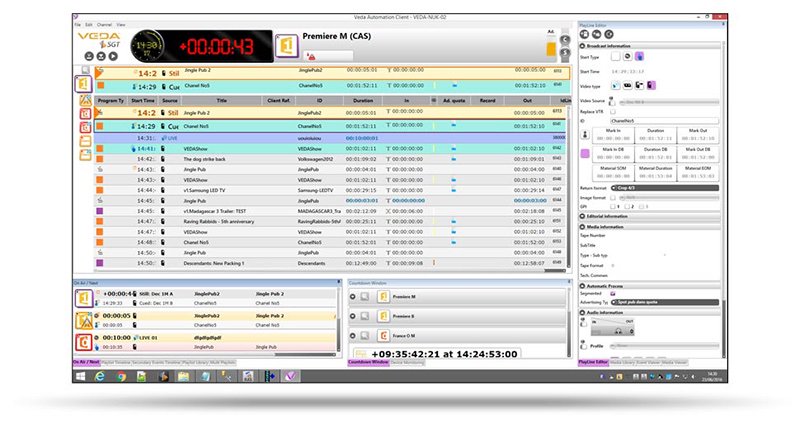Select the 'v1.Samsung LED TV' row
Screen dimensions: 800x437
pos(330,190)
